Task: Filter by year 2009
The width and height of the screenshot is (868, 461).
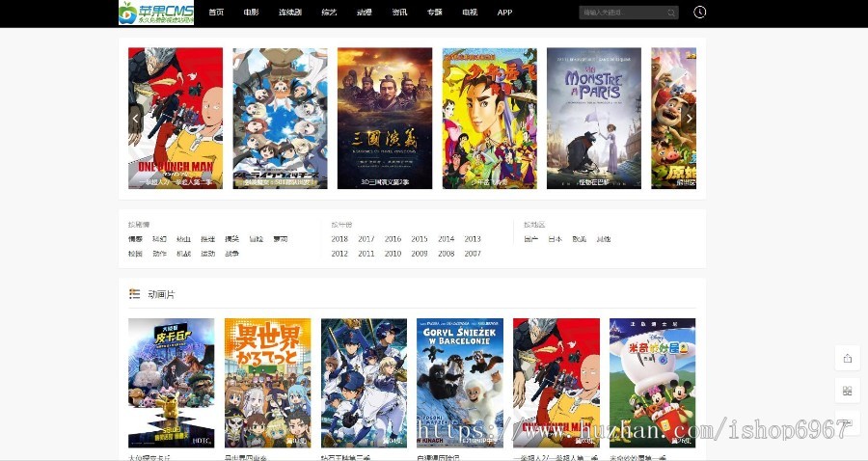Action: [x=420, y=254]
